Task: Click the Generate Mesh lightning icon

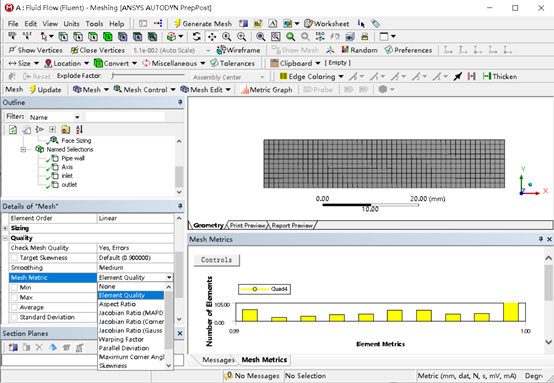Action: point(178,24)
